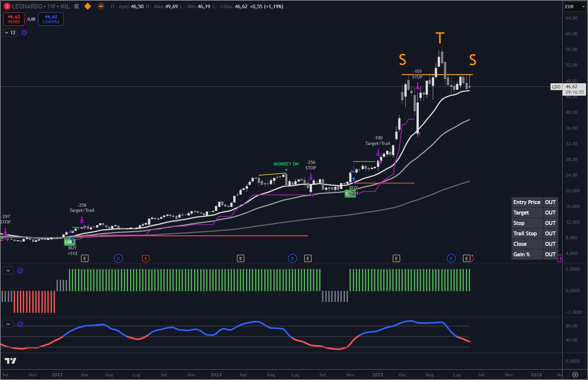Collapse the indicator legend showing 12
Image resolution: width=588 pixels, height=380 pixels.
(7, 33)
